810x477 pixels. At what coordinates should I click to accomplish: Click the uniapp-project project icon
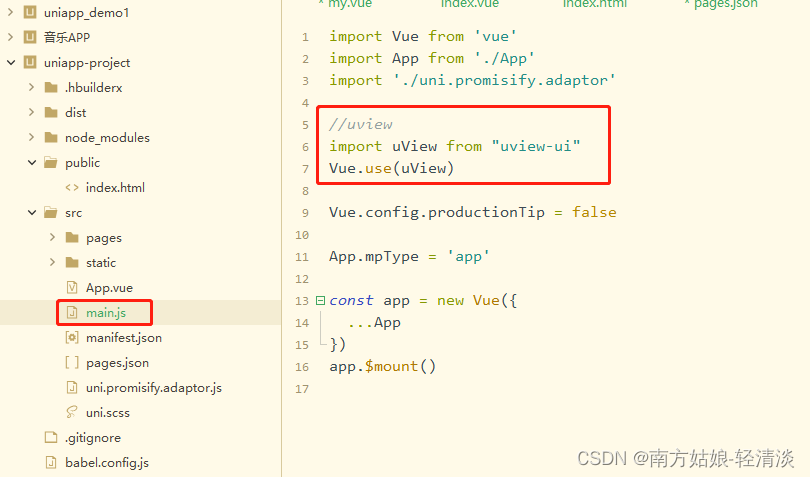30,63
